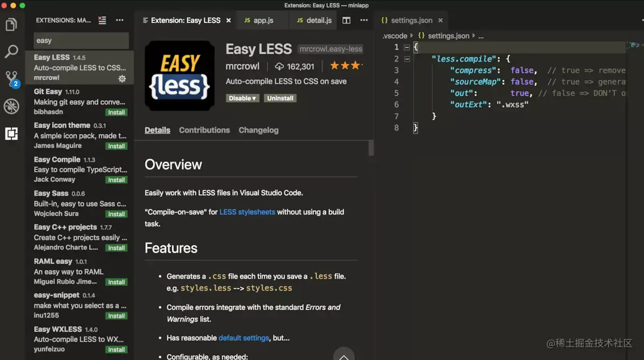
Task: Open the Debug view icon
Action: tap(11, 106)
